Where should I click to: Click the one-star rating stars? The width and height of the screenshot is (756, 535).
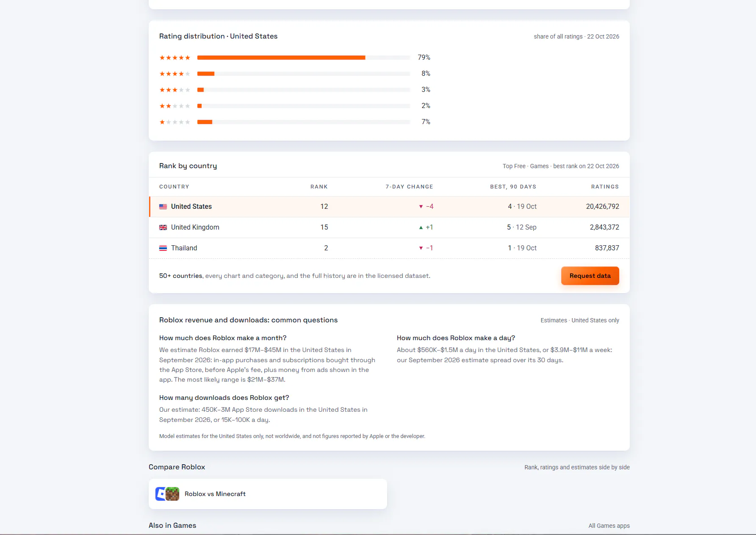(175, 122)
